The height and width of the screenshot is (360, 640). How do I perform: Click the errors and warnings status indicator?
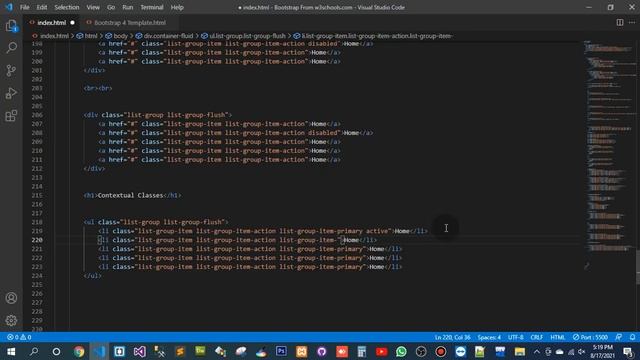coord(19,337)
